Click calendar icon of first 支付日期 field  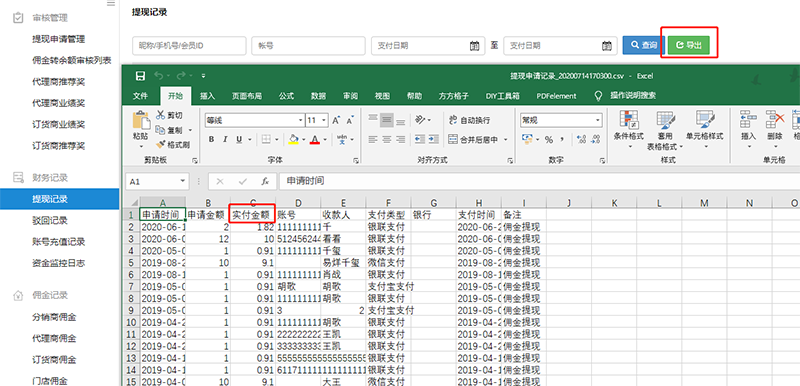pyautogui.click(x=474, y=45)
